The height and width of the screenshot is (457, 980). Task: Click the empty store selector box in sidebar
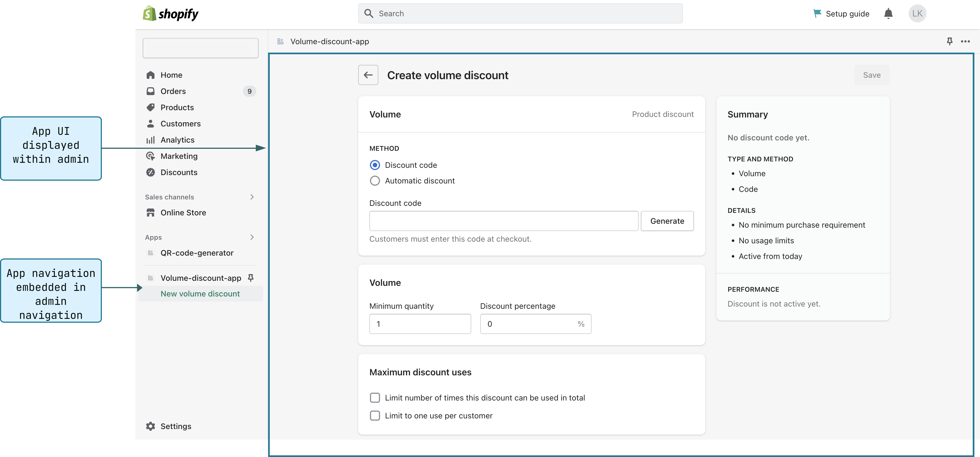click(x=200, y=48)
